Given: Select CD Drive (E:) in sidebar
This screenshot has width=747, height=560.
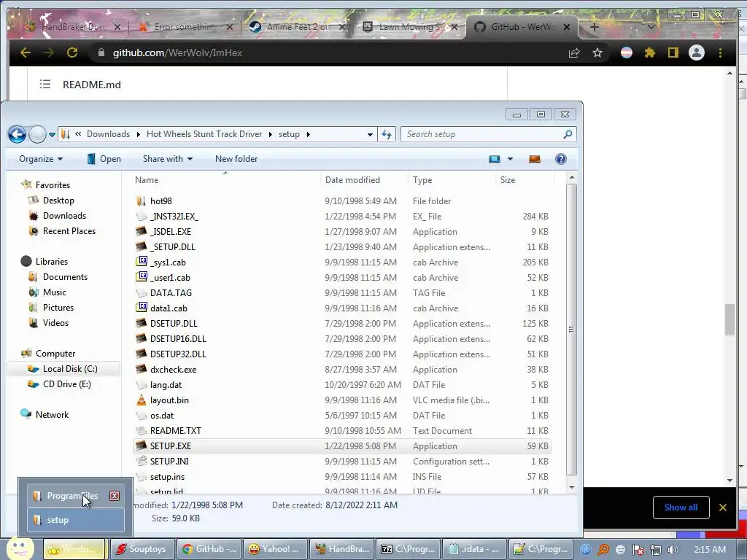Looking at the screenshot, I should (66, 384).
